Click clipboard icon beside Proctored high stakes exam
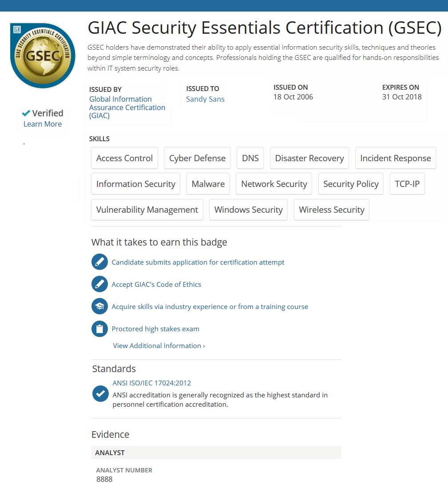The width and height of the screenshot is (448, 488). point(99,329)
